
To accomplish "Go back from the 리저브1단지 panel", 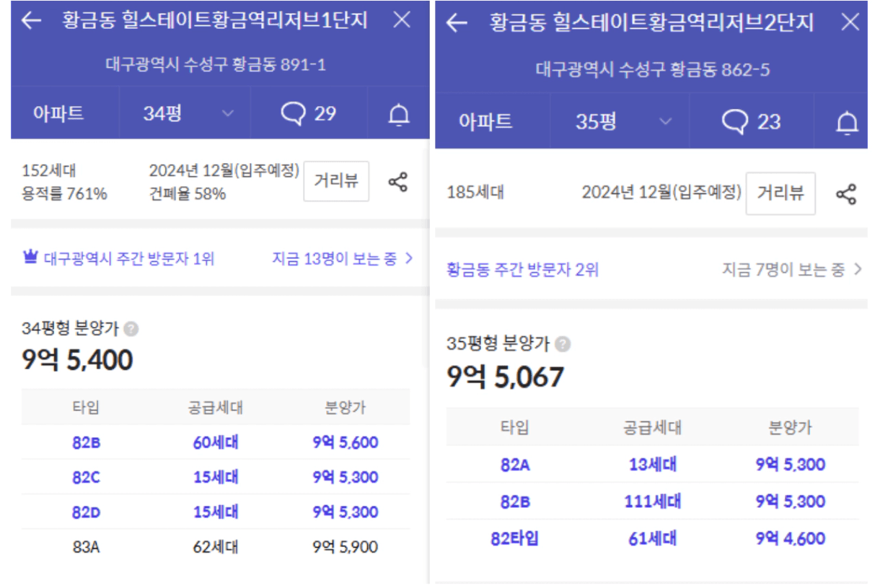I will (x=31, y=20).
